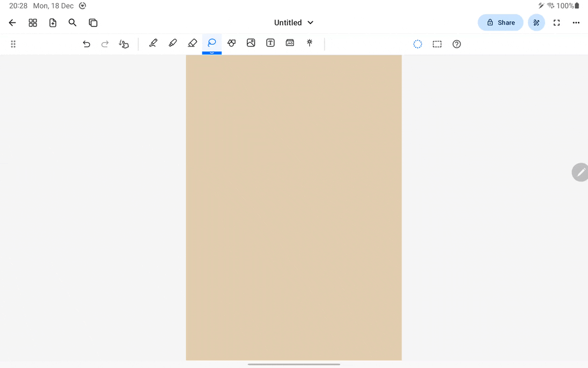Image resolution: width=588 pixels, height=368 pixels.
Task: Open the help question mark
Action: [x=456, y=44]
